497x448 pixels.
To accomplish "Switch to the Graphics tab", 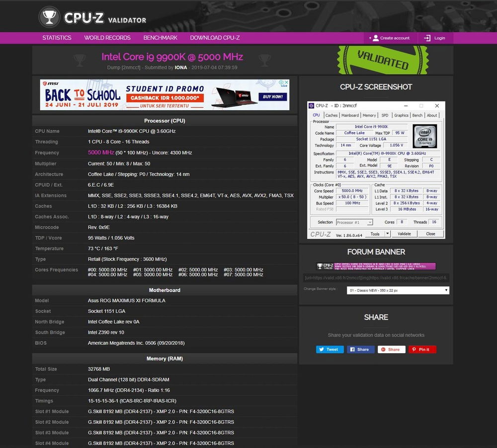I will click(401, 115).
